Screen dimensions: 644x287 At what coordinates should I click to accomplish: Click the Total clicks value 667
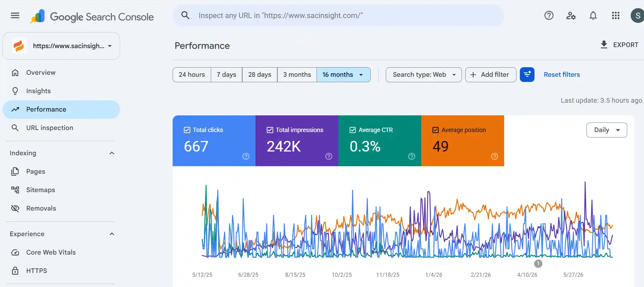pyautogui.click(x=196, y=147)
